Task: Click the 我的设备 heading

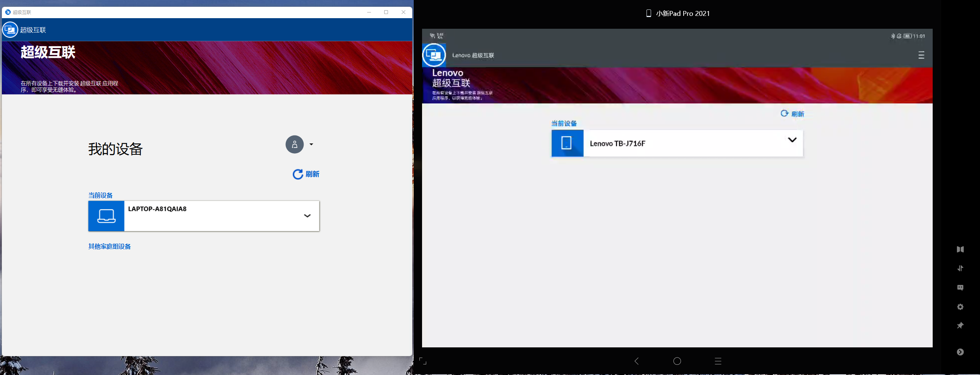Action: point(116,149)
